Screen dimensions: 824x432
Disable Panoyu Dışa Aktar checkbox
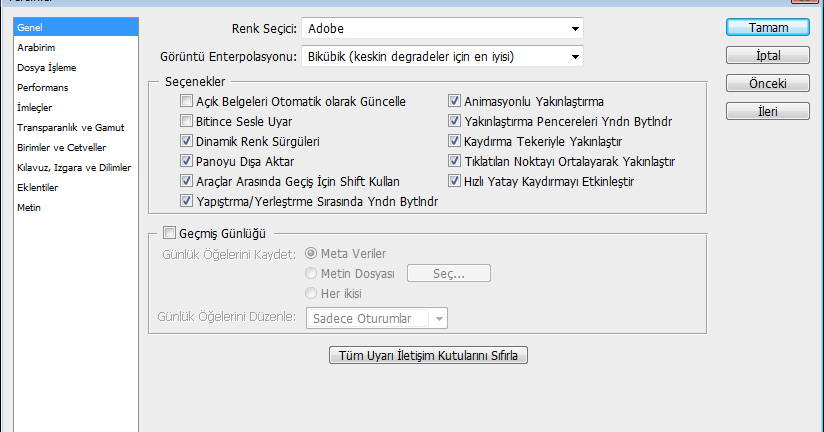pos(186,161)
